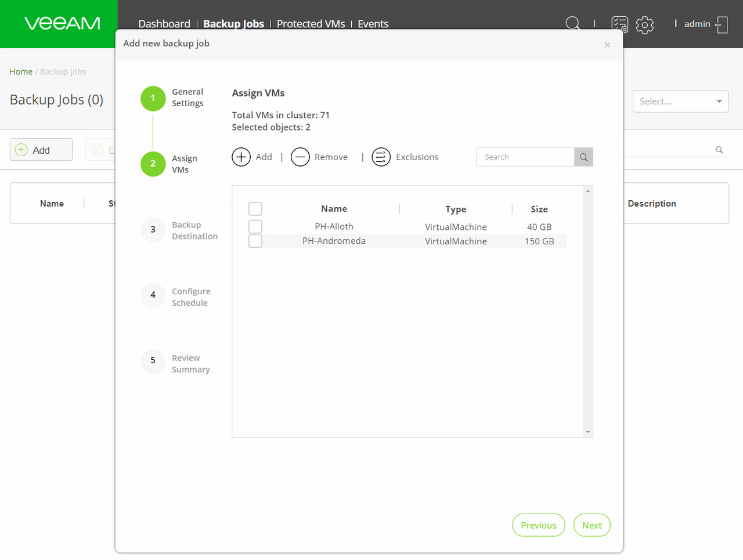Click the 150 GB size cell

[539, 241]
